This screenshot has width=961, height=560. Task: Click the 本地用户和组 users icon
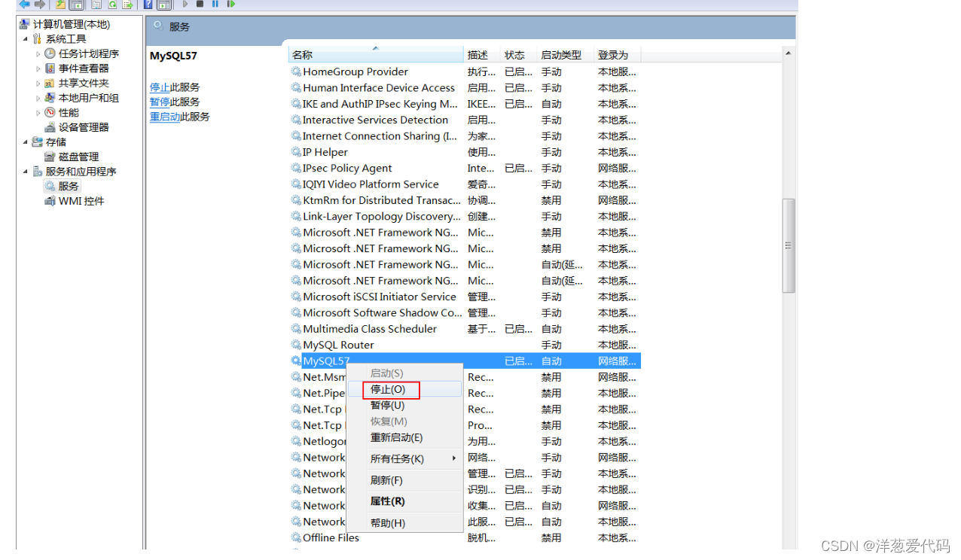(x=50, y=98)
